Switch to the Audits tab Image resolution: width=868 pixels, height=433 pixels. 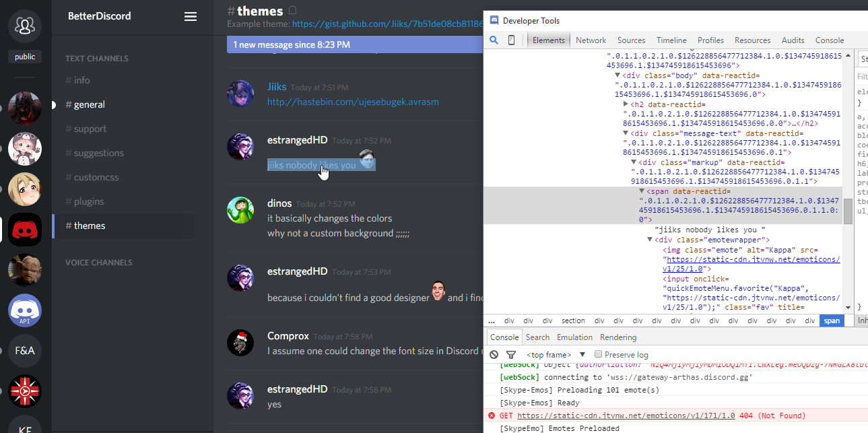793,40
